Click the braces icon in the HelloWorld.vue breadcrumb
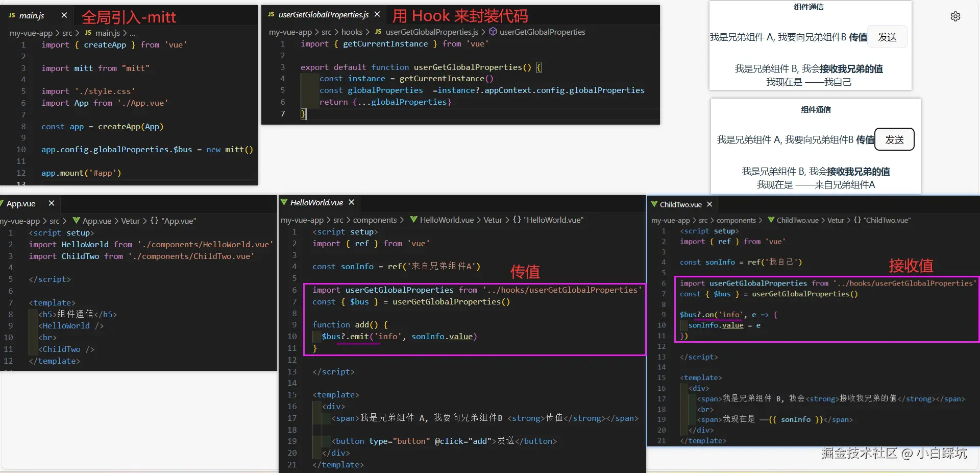The width and height of the screenshot is (980, 473). pyautogui.click(x=517, y=220)
